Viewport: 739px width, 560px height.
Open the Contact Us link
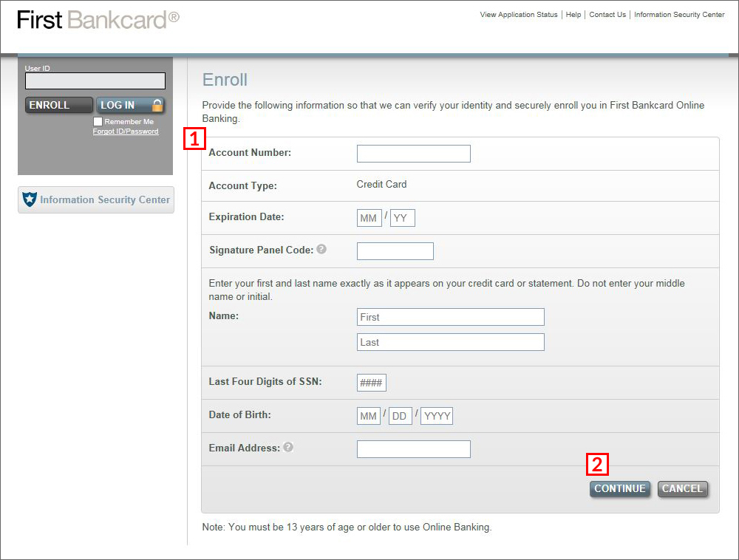(x=607, y=15)
